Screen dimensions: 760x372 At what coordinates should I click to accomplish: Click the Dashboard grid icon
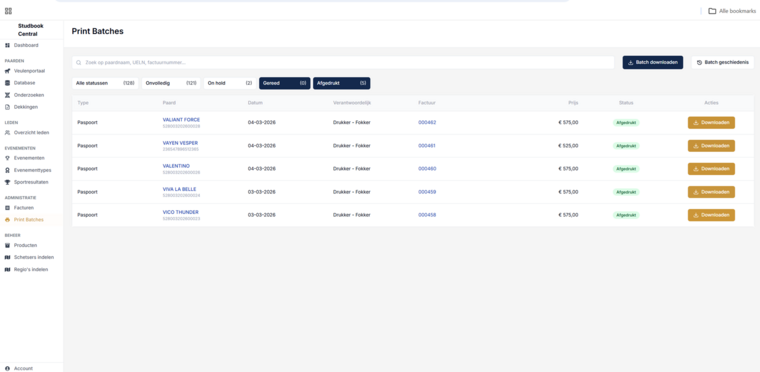[x=7, y=45]
